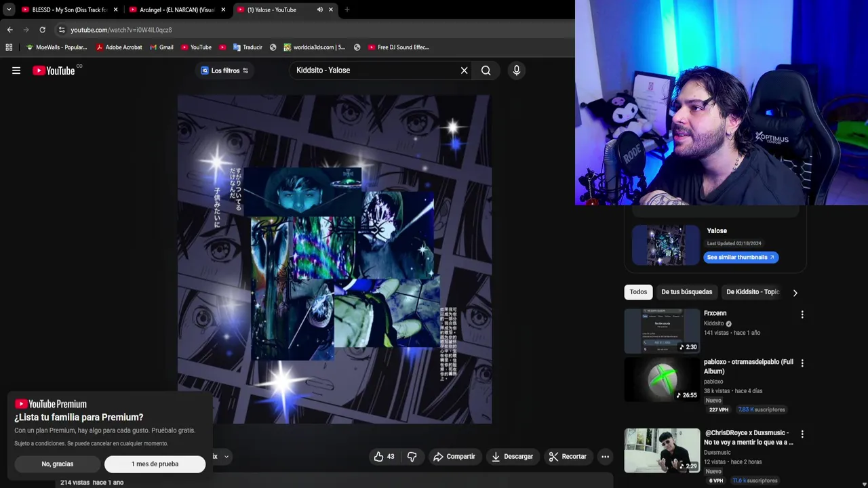Open the Frxcenn video title
Image resolution: width=868 pixels, height=488 pixels.
click(715, 314)
